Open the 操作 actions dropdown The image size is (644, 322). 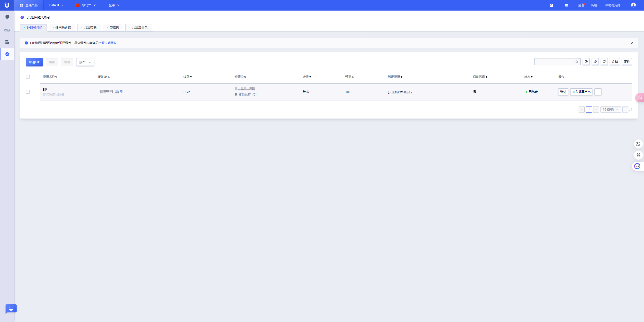85,62
